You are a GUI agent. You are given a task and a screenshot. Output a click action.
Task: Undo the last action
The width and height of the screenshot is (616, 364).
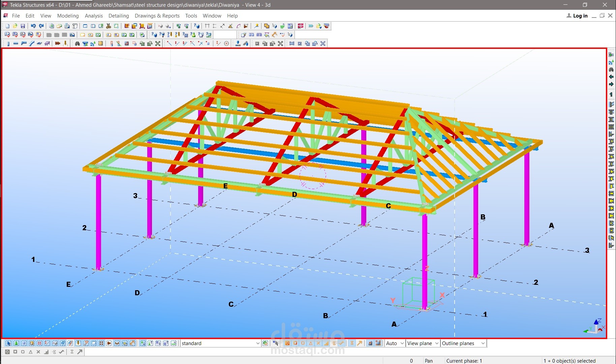pyautogui.click(x=33, y=26)
